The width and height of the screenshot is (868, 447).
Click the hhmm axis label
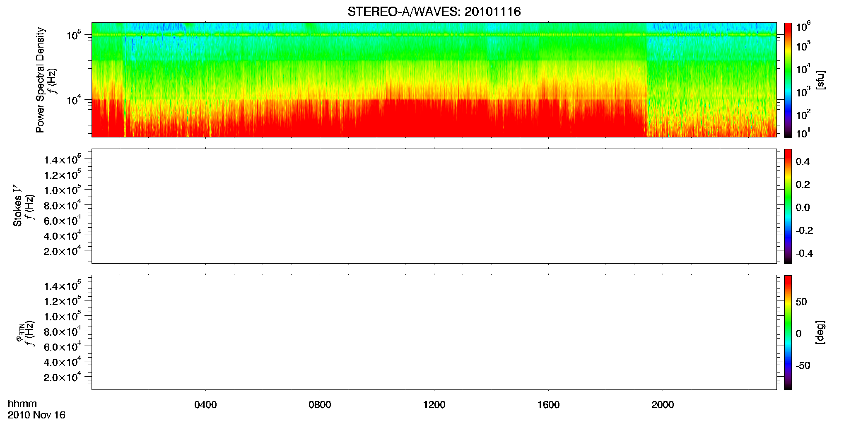22,404
